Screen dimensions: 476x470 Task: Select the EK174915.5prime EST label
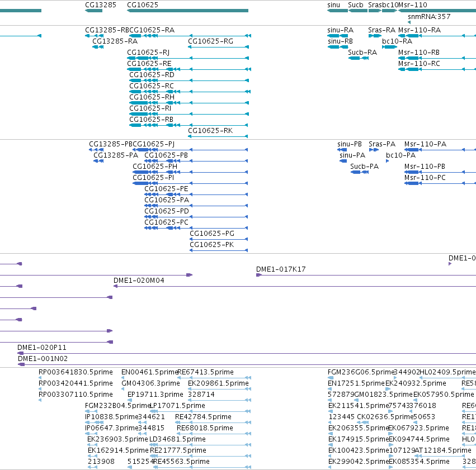tap(359, 439)
